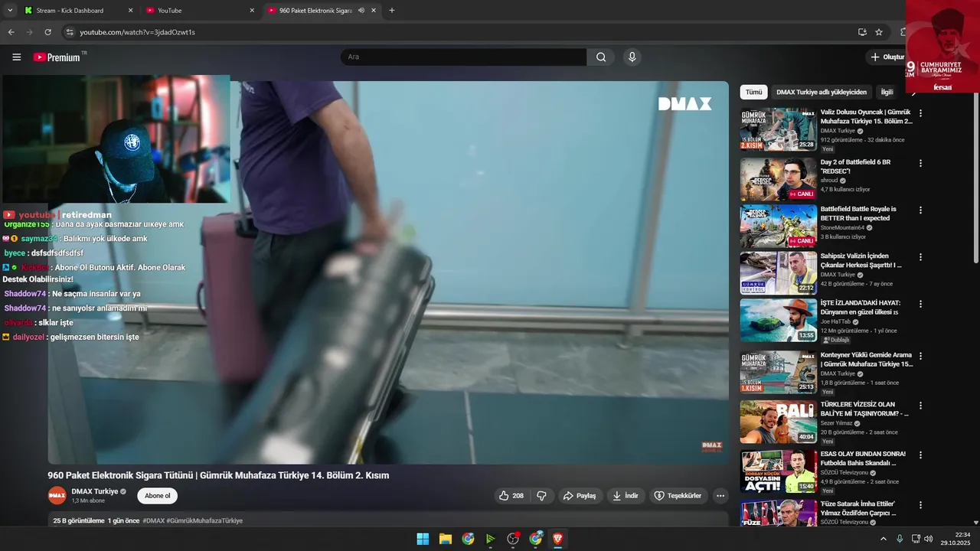Screen dimensions: 980x551
Task: Click install/cast icon in address bar
Action: pyautogui.click(x=862, y=32)
